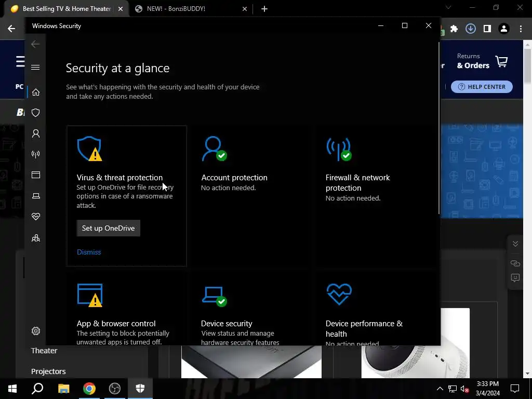Click the Device security tile icon
This screenshot has width=532, height=399.
214,296
